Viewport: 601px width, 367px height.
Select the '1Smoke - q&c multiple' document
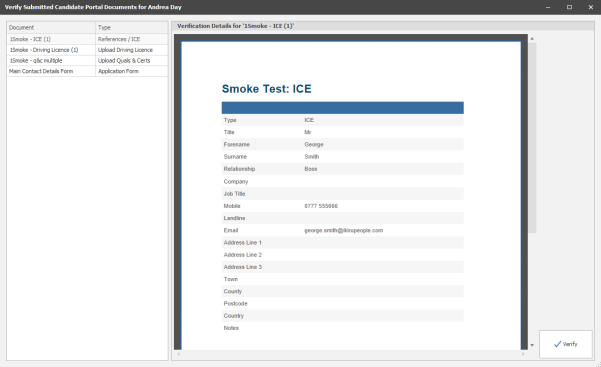[x=51, y=61]
